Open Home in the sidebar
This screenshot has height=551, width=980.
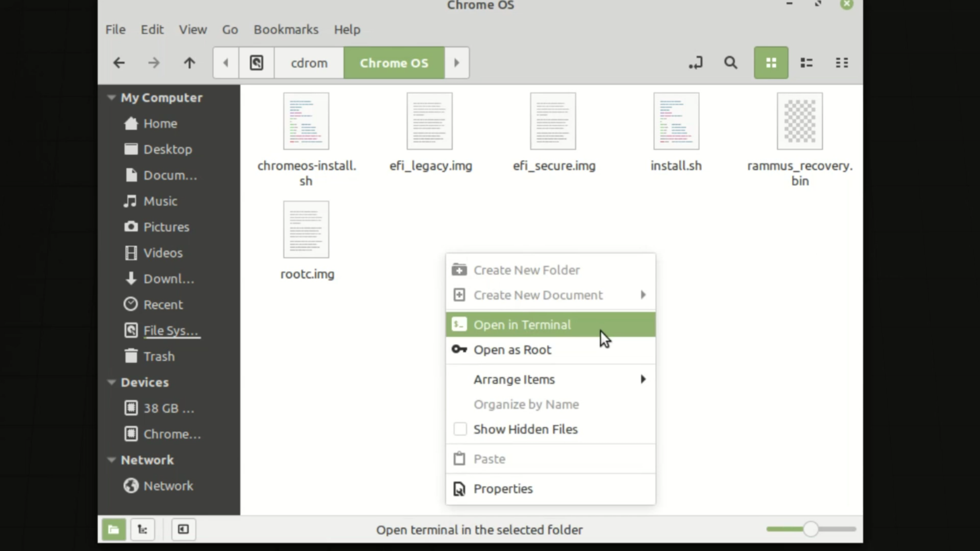point(160,124)
